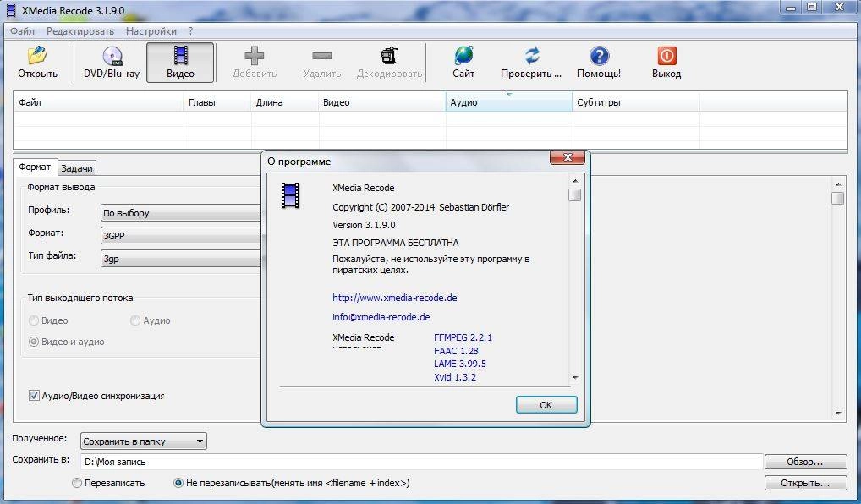Image resolution: width=861 pixels, height=504 pixels.
Task: Select the Видео filmstrip toolbar button
Action: point(181,62)
